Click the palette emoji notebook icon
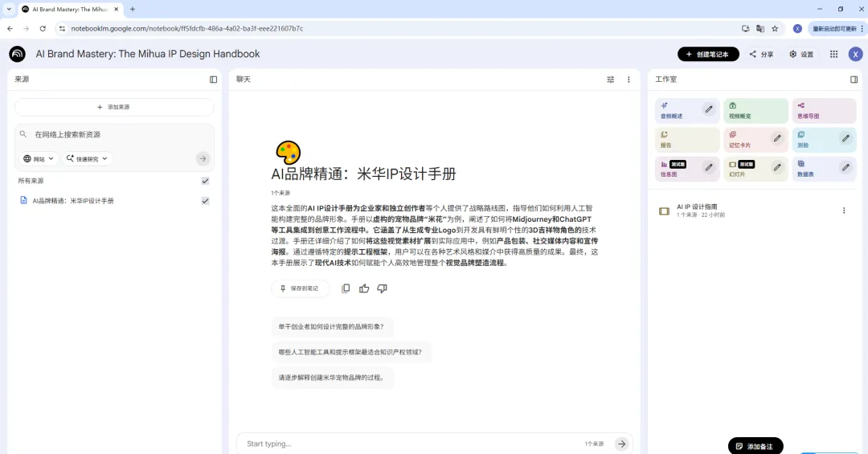This screenshot has width=868, height=454. point(288,153)
